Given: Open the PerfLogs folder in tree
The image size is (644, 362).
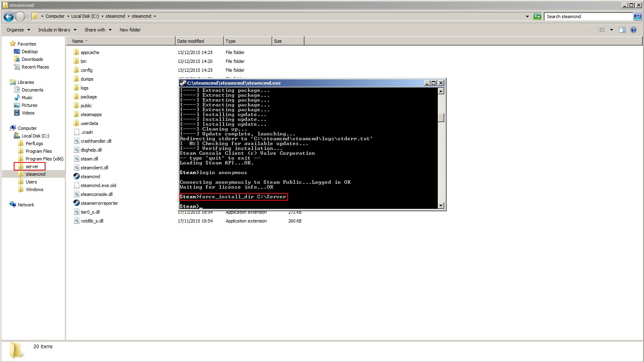Looking at the screenshot, I should 34,144.
